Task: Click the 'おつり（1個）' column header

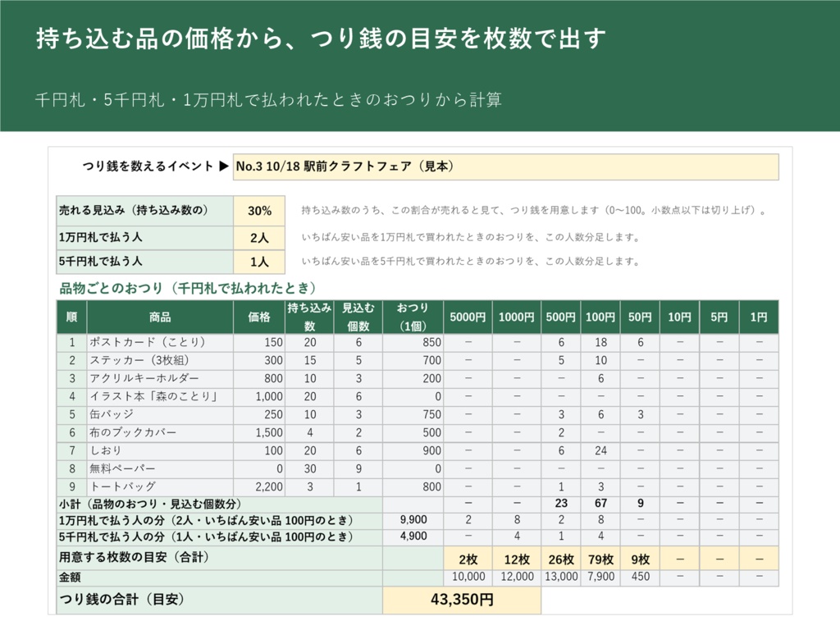Action: coord(413,317)
